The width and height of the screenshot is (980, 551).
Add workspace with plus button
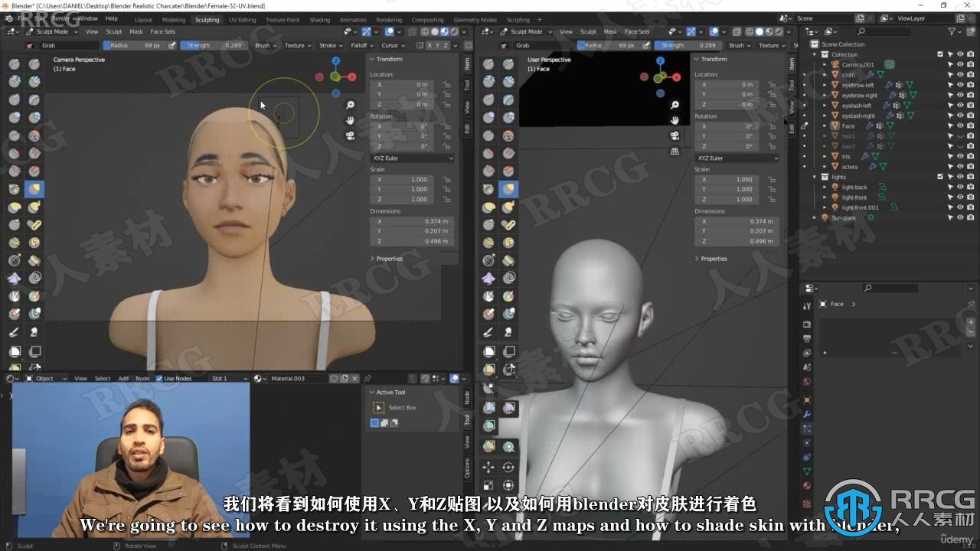pyautogui.click(x=539, y=19)
